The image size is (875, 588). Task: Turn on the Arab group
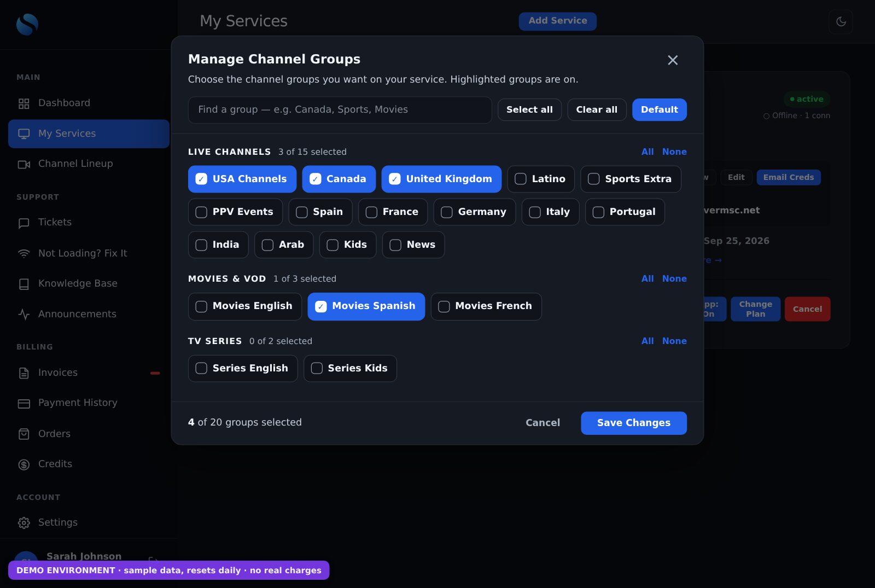tap(284, 244)
